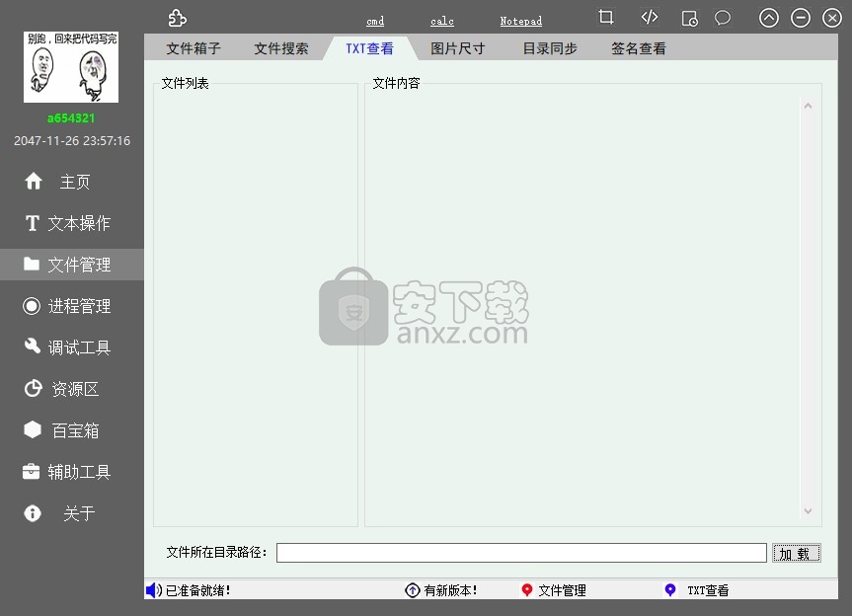
Task: Open the Notepad link
Action: click(520, 21)
